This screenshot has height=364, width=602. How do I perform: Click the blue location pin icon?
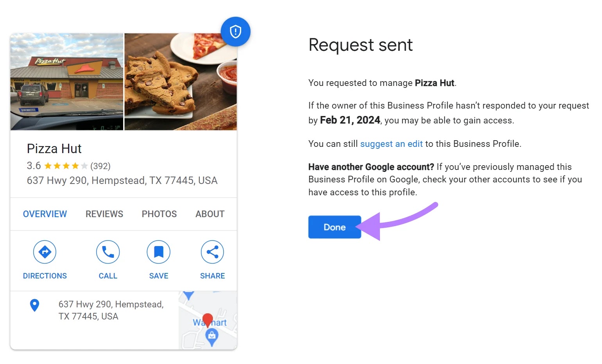tap(35, 305)
